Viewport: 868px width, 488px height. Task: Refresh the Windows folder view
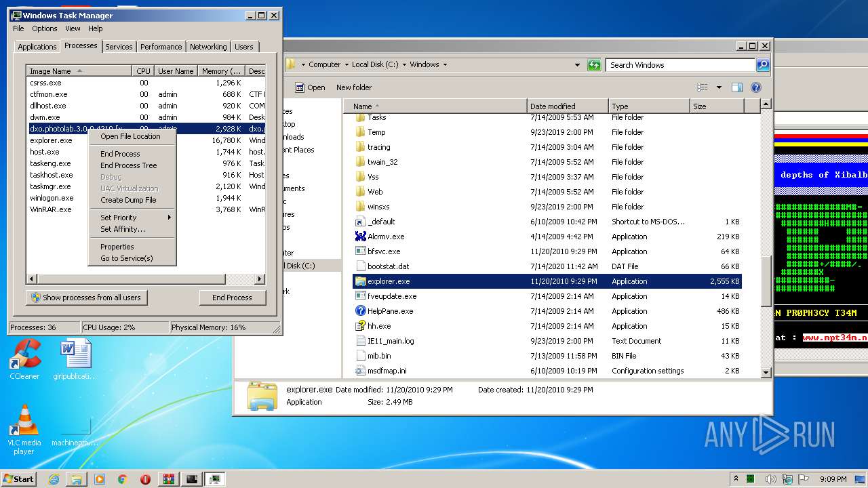click(594, 65)
